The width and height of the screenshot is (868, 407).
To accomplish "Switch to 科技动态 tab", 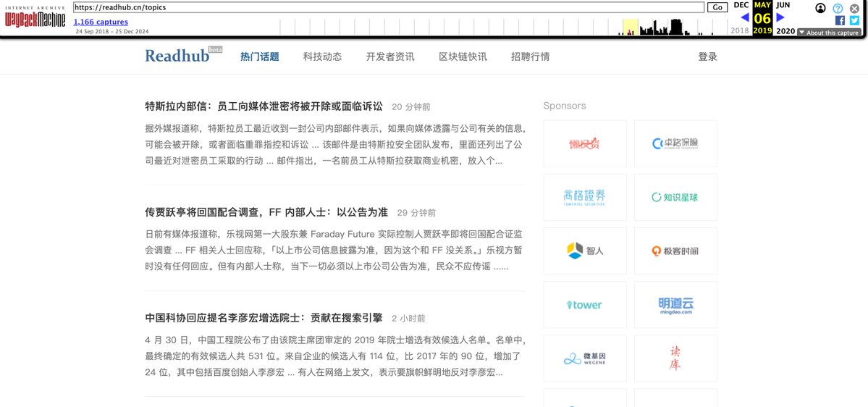I will [322, 56].
